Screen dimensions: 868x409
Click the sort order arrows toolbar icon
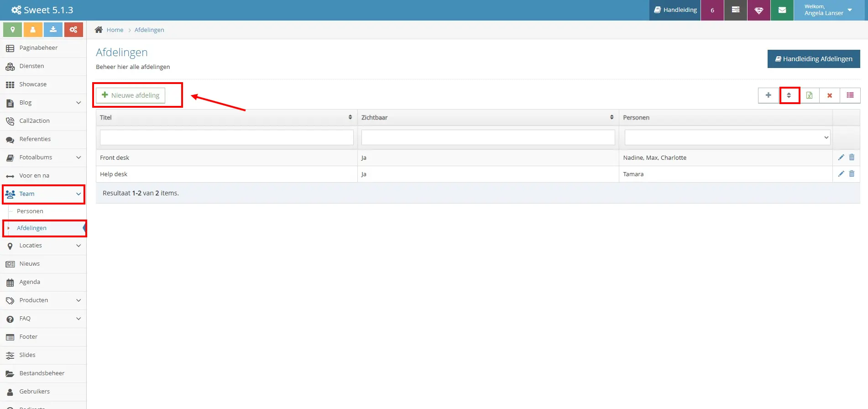click(789, 95)
